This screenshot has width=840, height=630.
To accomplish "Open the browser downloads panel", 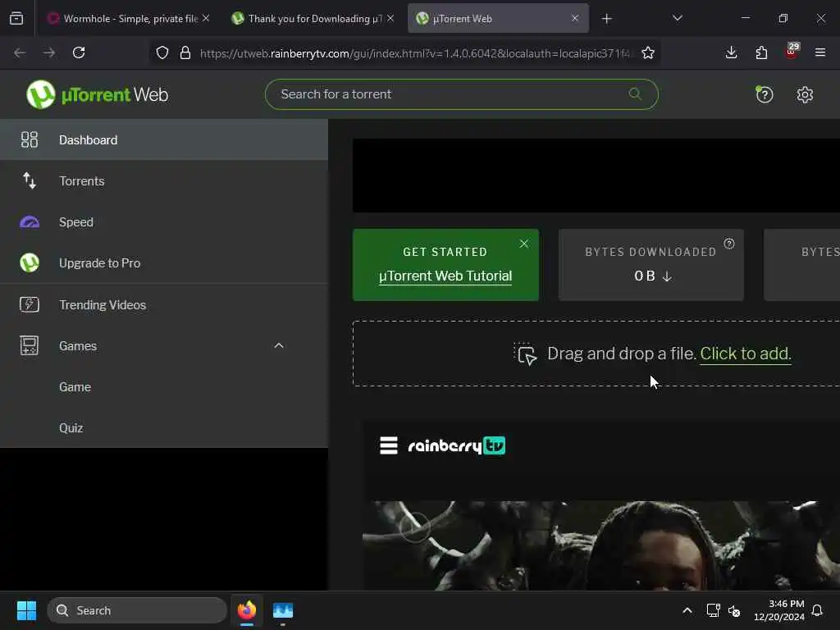I will pos(731,52).
